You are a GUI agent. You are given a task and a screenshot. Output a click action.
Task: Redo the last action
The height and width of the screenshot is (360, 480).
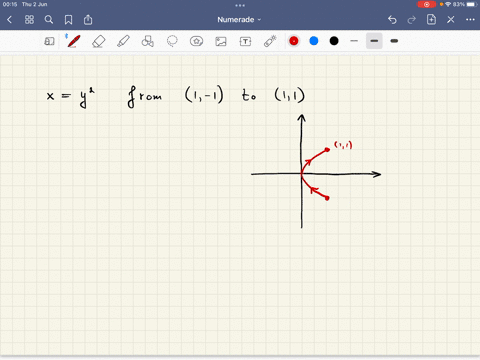[412, 20]
